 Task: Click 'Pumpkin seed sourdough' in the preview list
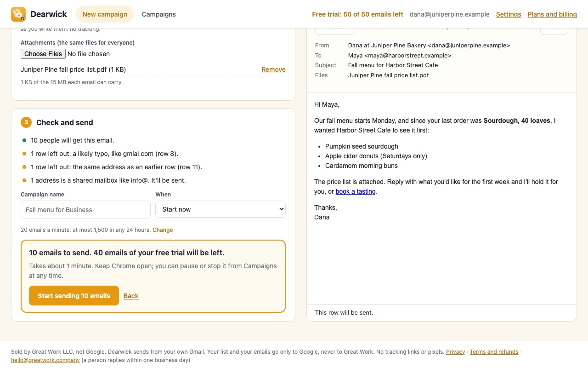tap(362, 146)
